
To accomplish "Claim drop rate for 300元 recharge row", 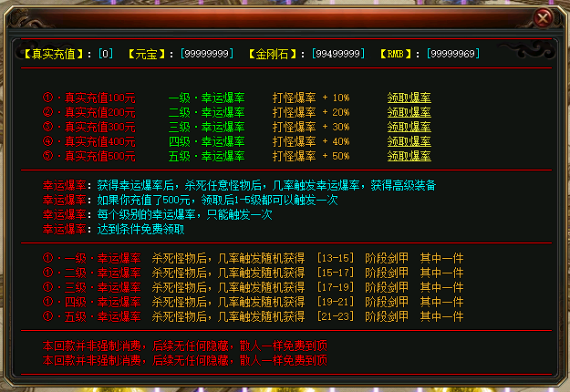I will [x=409, y=127].
